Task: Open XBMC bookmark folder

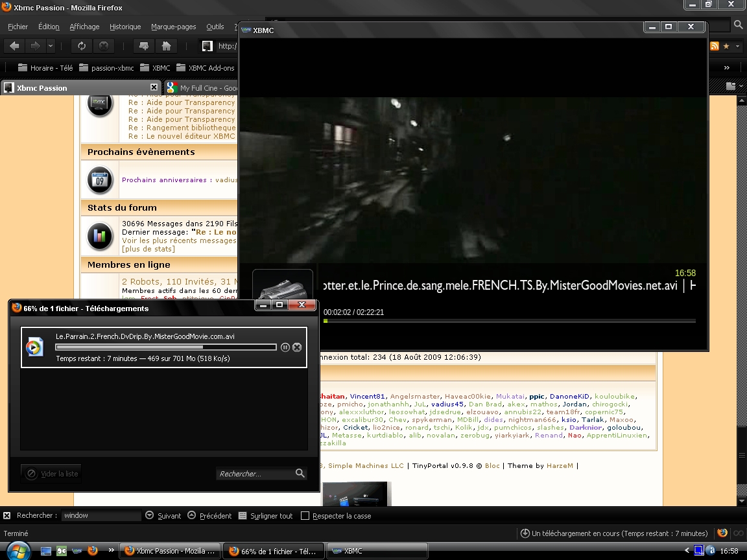Action: pyautogui.click(x=155, y=67)
